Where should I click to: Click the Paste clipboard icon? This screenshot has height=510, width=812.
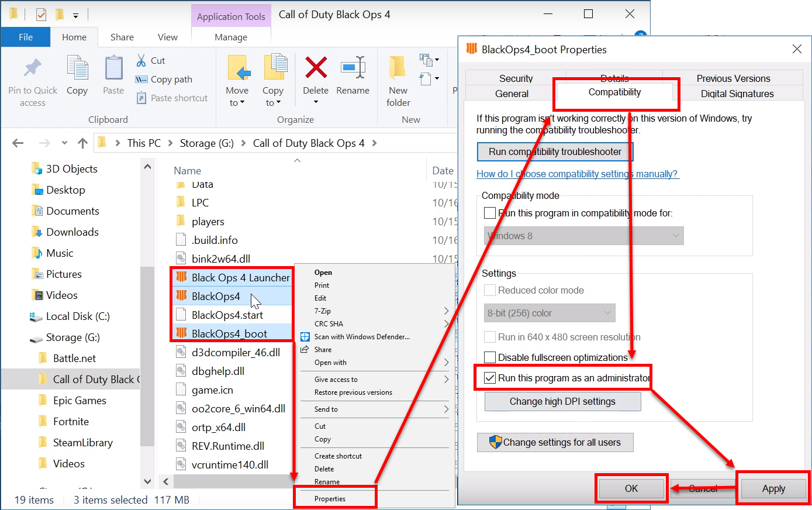coord(113,68)
